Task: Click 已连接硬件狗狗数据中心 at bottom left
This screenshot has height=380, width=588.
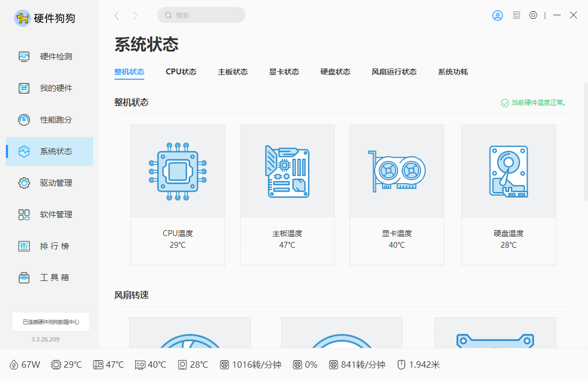Action: pyautogui.click(x=51, y=322)
